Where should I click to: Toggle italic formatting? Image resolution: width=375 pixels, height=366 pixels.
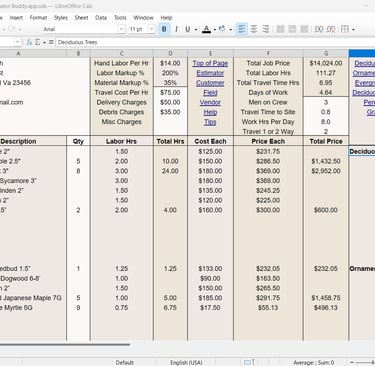point(176,29)
